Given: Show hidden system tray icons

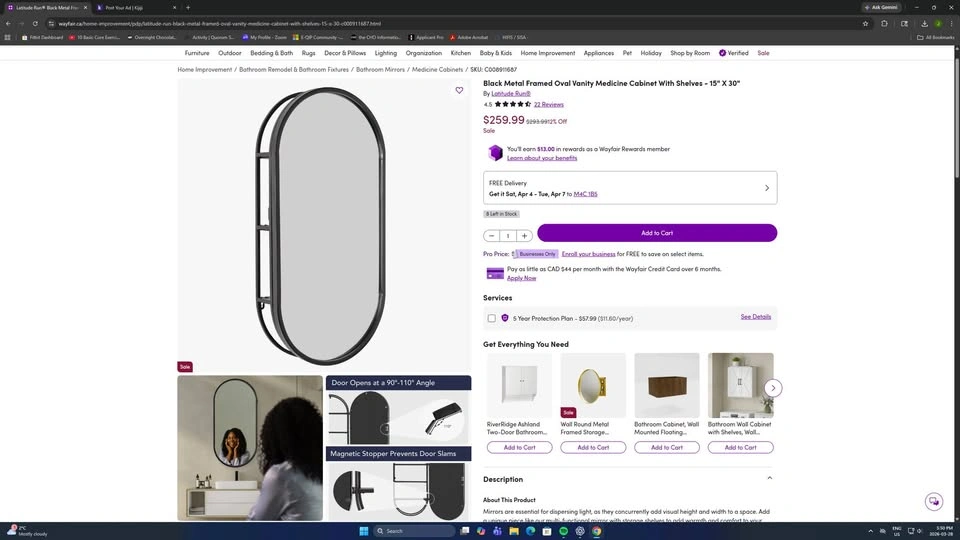Looking at the screenshot, I should [x=870, y=531].
